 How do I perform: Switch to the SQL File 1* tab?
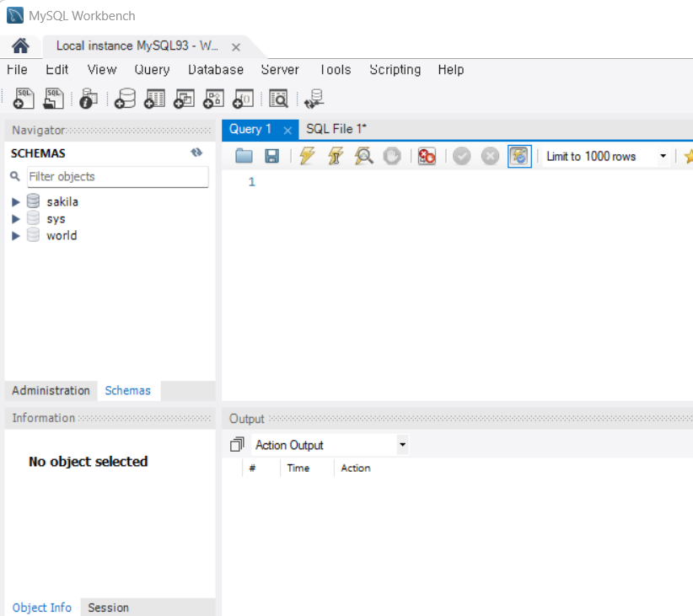click(x=336, y=129)
